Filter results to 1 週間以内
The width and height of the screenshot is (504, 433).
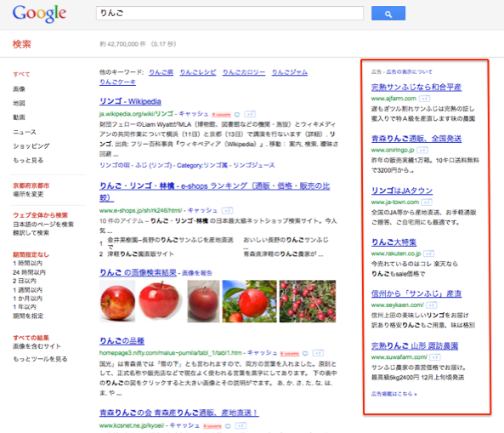pos(28,290)
